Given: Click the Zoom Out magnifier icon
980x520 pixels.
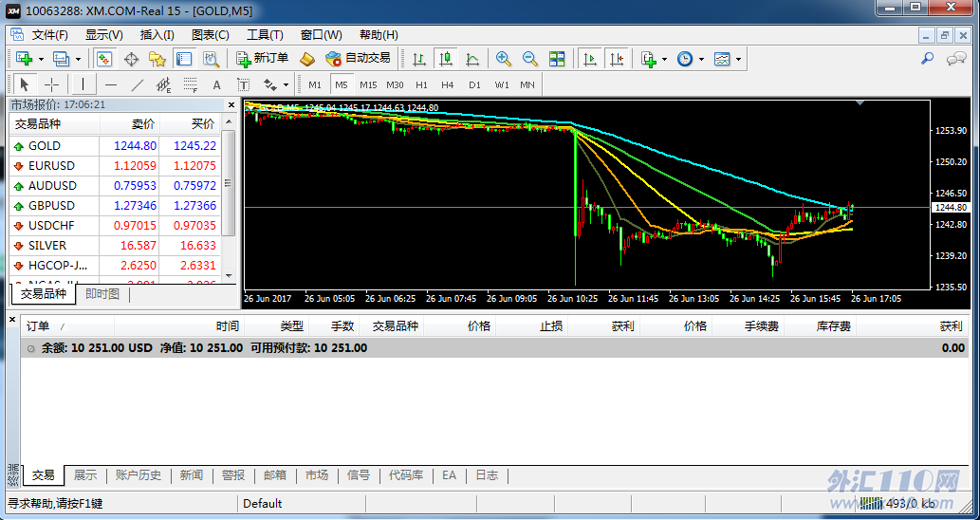Looking at the screenshot, I should click(530, 59).
